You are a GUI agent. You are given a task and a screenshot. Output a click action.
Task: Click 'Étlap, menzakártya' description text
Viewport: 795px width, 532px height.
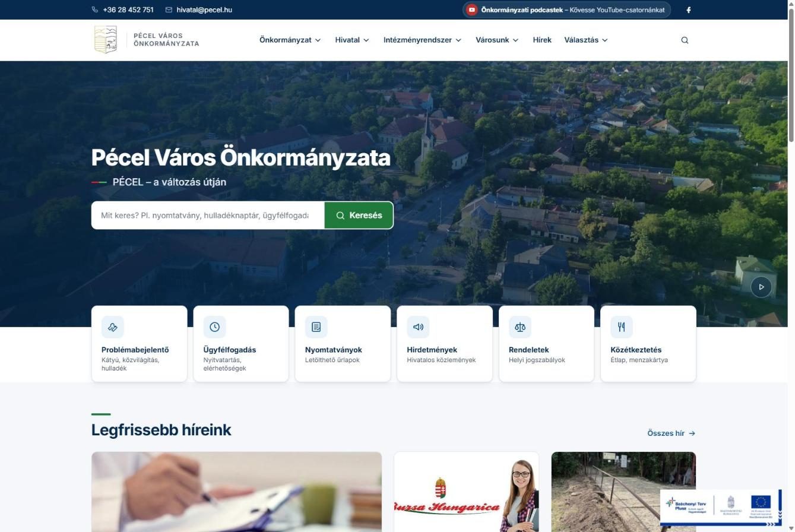pos(639,360)
